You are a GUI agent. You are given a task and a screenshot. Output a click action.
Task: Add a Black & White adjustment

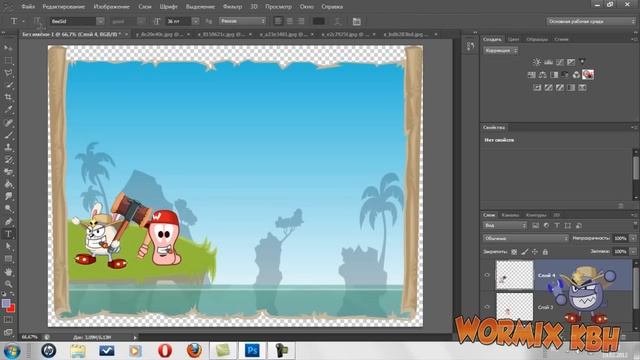[x=554, y=75]
